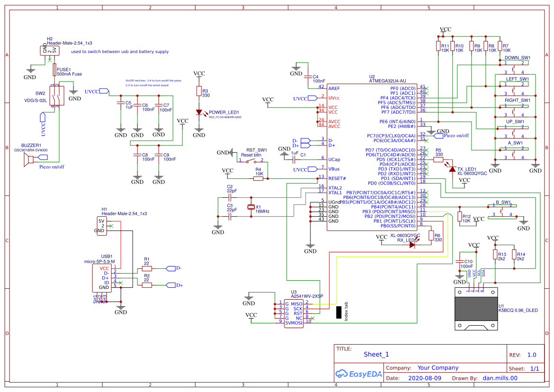The width and height of the screenshot is (554, 392).
Task: Select the X1 16MHz crystal symbol
Action: pyautogui.click(x=251, y=207)
